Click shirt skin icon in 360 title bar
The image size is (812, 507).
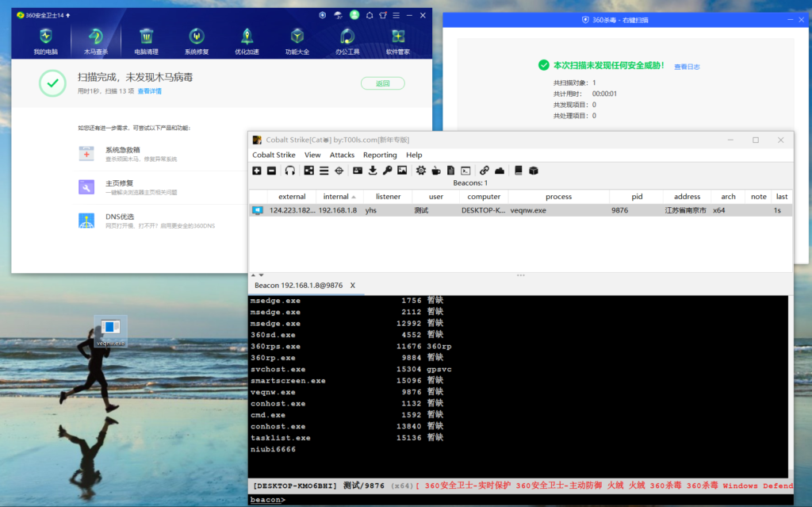pyautogui.click(x=383, y=15)
